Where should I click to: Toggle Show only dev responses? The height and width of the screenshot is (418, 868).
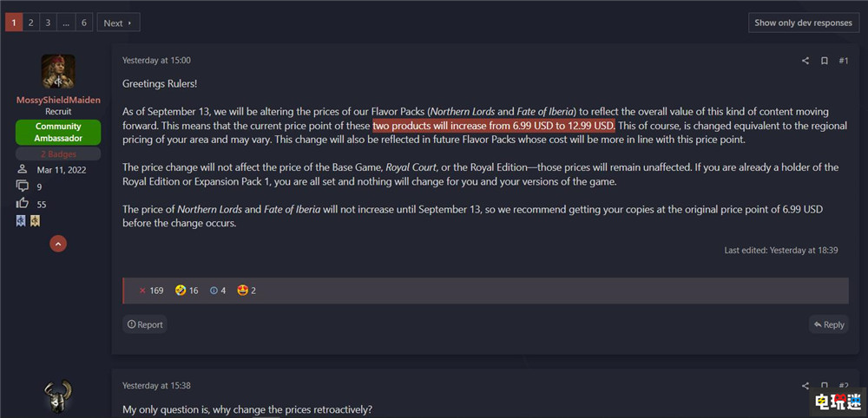point(803,23)
